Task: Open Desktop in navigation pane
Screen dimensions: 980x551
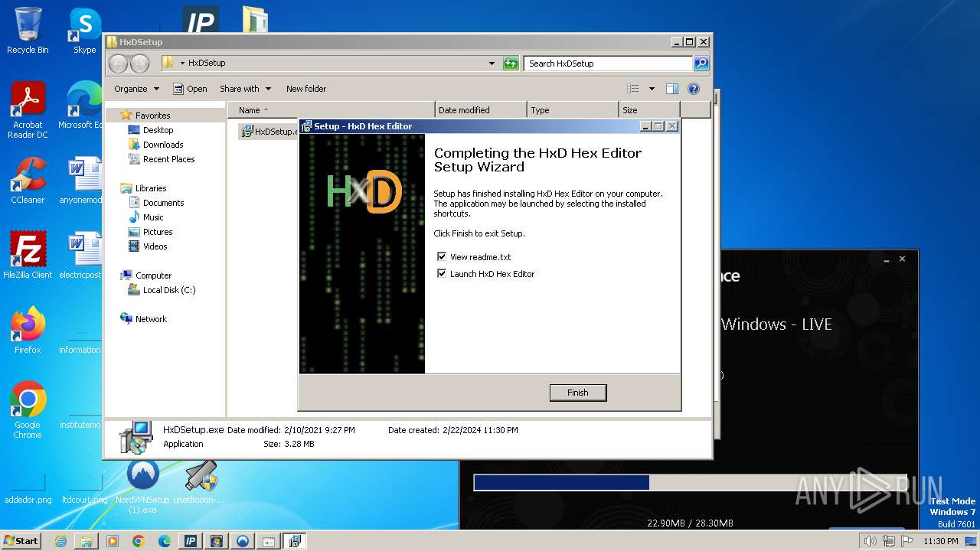Action: (x=158, y=130)
